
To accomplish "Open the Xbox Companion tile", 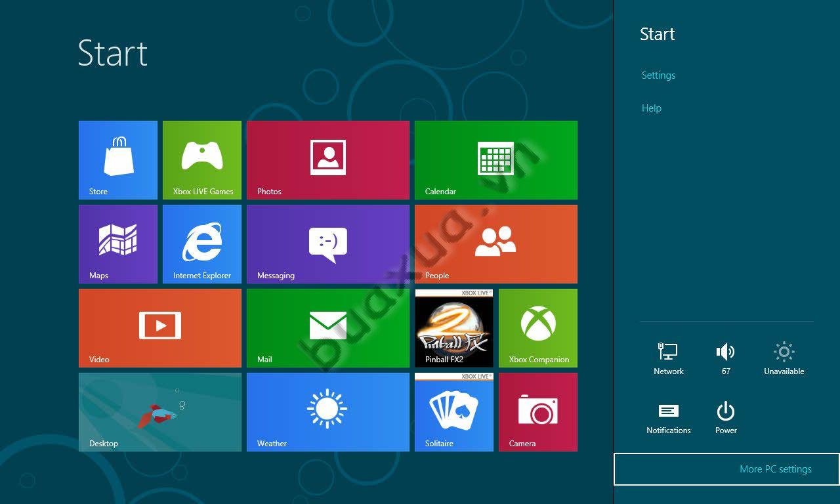I will [x=538, y=328].
